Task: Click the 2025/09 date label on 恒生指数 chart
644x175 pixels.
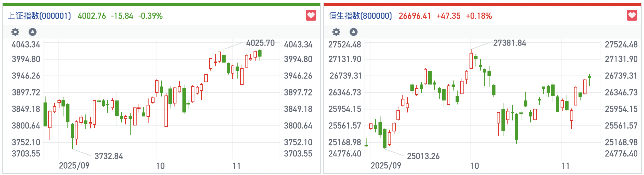Action: pos(386,166)
